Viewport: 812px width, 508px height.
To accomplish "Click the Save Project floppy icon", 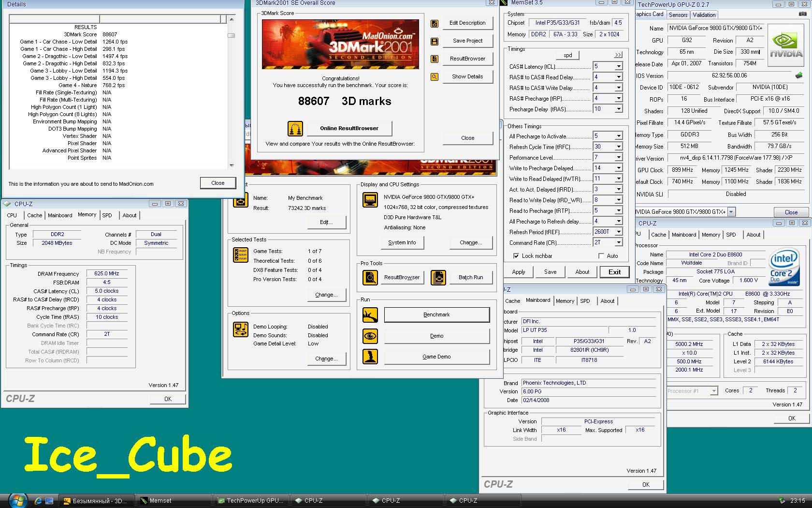I will [435, 42].
